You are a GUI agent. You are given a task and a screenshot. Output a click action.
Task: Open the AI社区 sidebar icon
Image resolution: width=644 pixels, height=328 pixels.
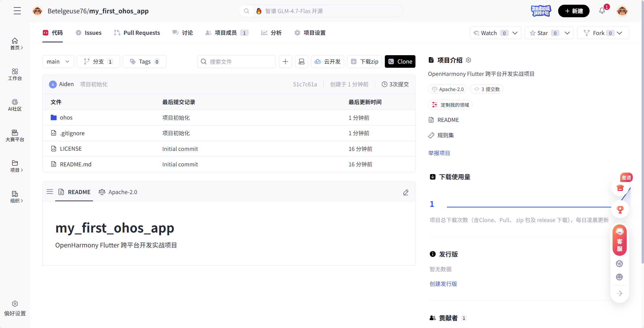tap(15, 105)
